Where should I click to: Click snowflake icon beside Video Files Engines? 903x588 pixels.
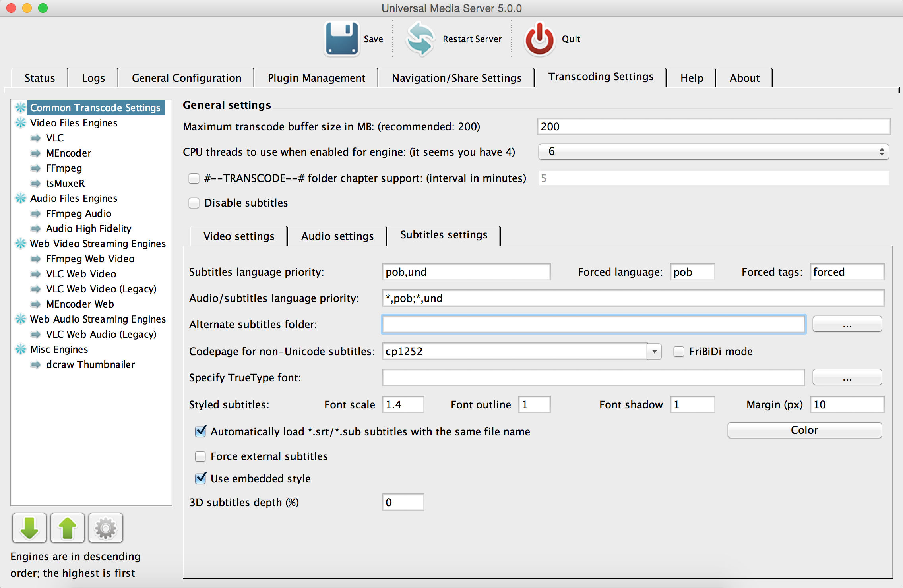point(21,123)
